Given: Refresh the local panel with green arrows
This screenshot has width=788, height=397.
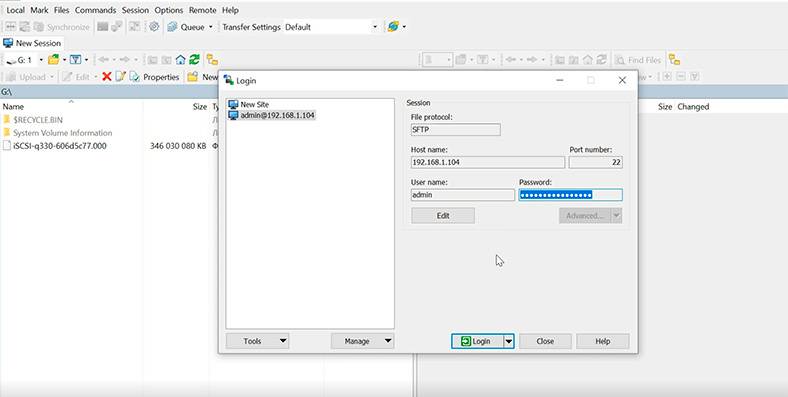Looking at the screenshot, I should (194, 60).
